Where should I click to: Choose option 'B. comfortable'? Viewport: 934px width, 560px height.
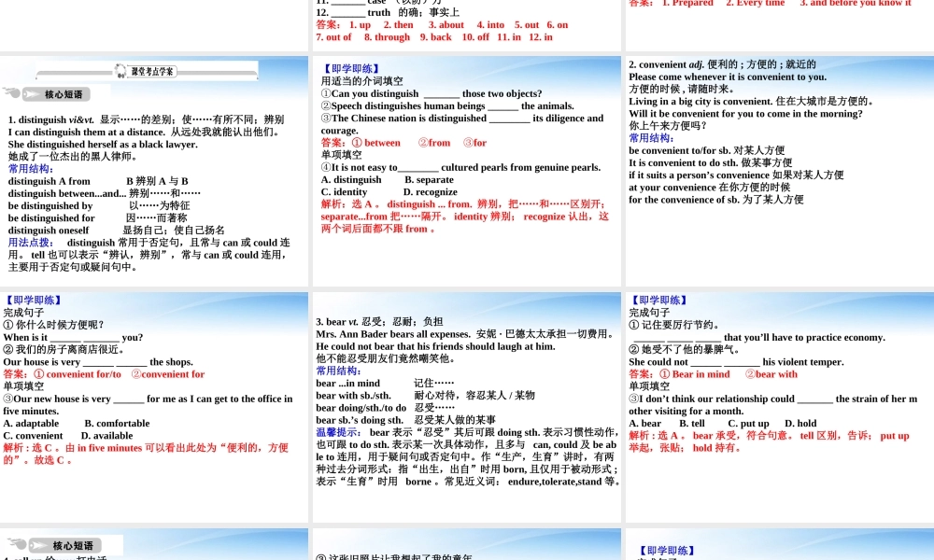click(x=117, y=424)
